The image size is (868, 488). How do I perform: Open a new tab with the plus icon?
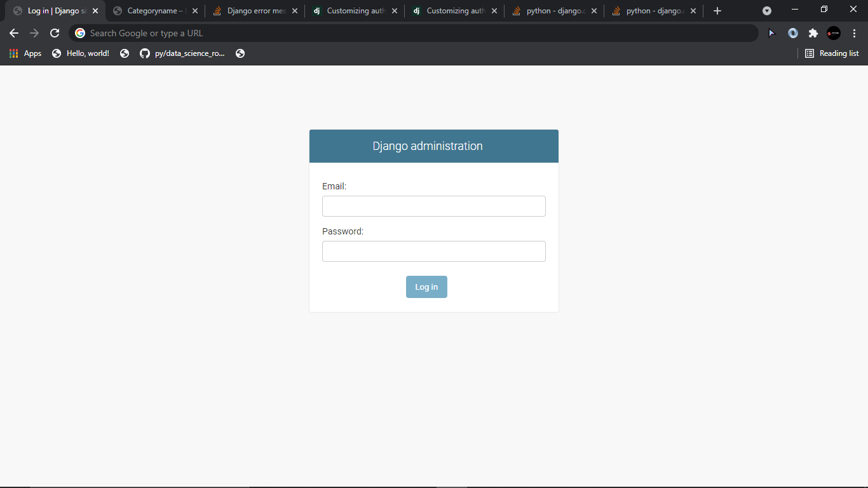click(717, 11)
